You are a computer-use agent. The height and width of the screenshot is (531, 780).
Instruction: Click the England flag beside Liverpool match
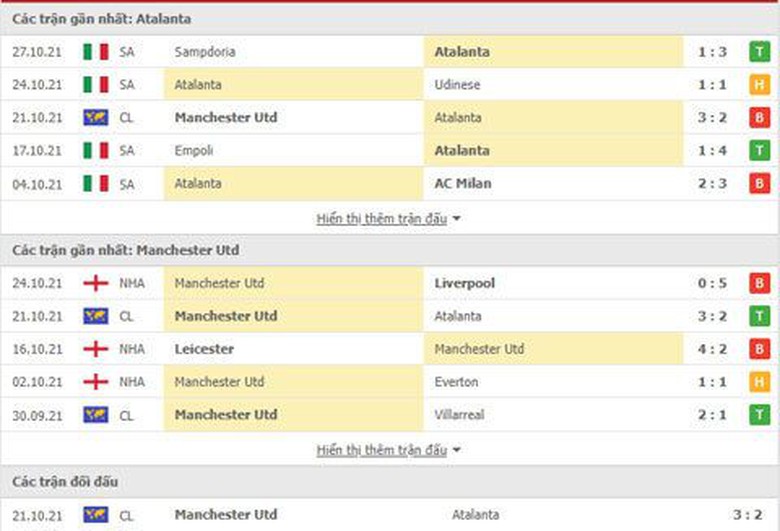(x=96, y=284)
